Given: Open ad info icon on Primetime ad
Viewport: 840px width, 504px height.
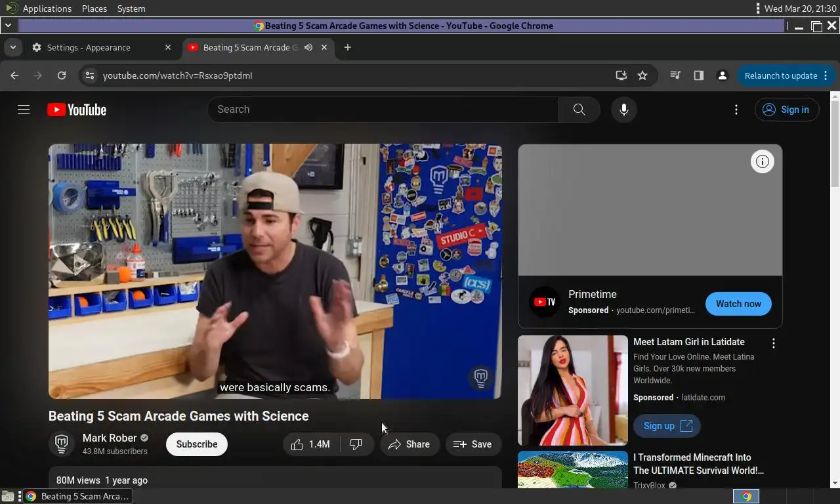Looking at the screenshot, I should pos(763,161).
